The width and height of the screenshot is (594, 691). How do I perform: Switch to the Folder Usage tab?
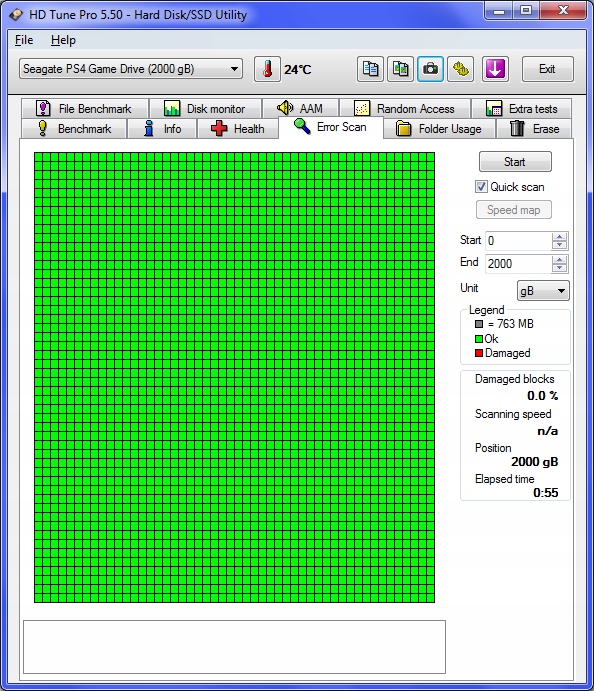pos(439,129)
